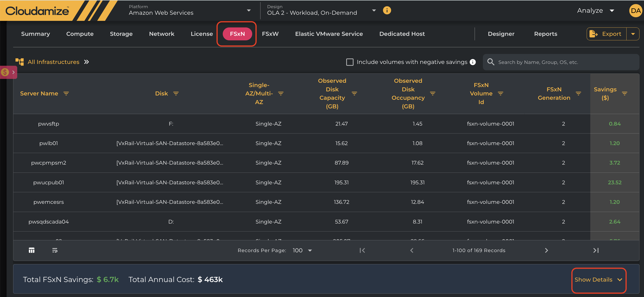Image resolution: width=644 pixels, height=297 pixels.
Task: Switch to the FSxW tab
Action: coord(270,34)
